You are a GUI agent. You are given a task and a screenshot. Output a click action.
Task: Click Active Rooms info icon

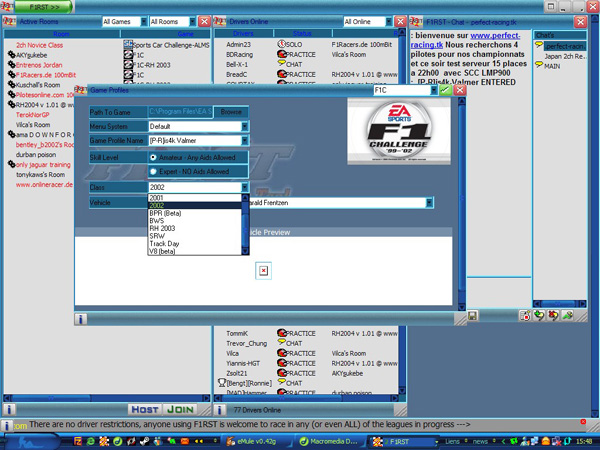click(9, 409)
